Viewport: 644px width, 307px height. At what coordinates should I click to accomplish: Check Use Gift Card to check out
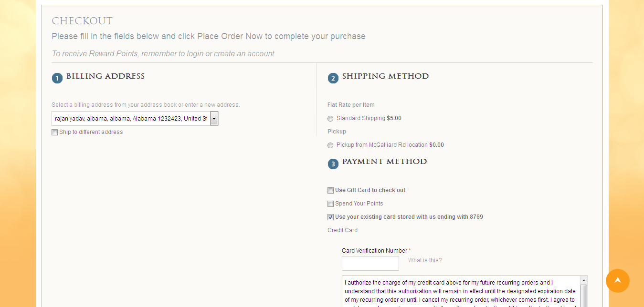click(330, 191)
